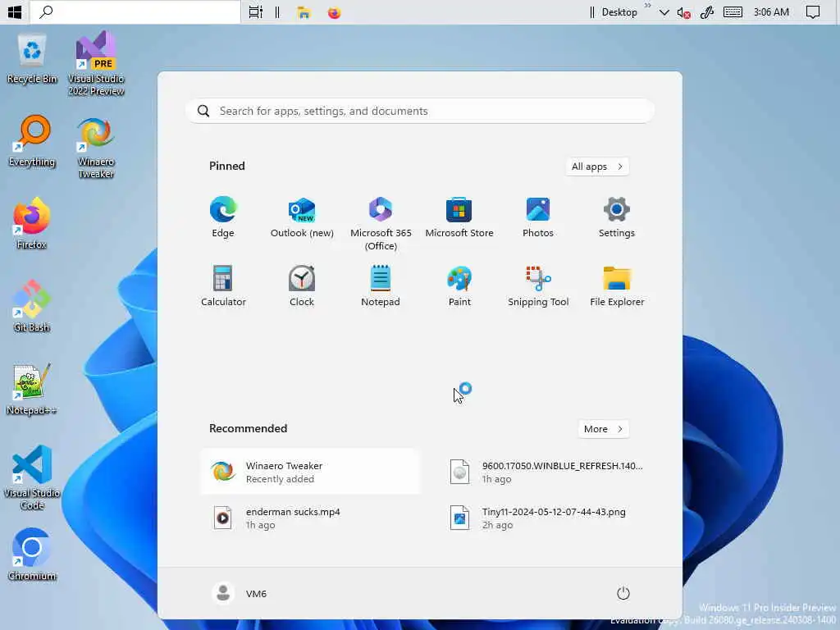Select the Git Bash desktop shortcut
840x630 pixels.
click(32, 307)
